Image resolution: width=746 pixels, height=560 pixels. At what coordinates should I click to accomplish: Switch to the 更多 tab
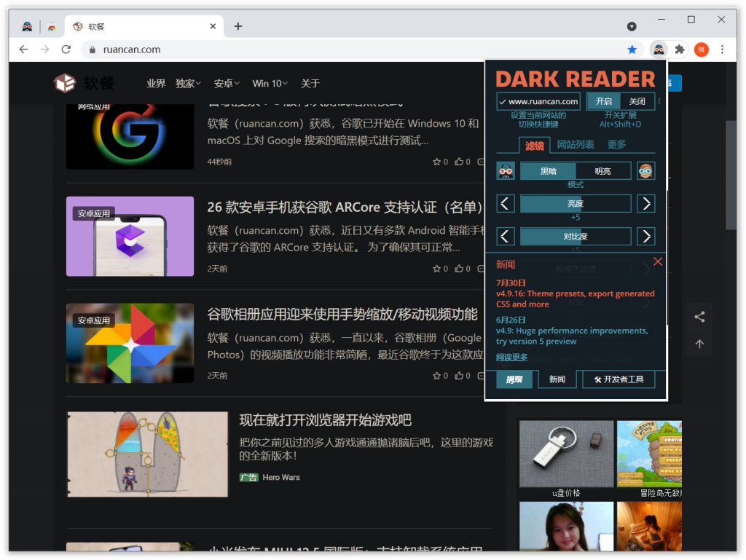(x=616, y=145)
